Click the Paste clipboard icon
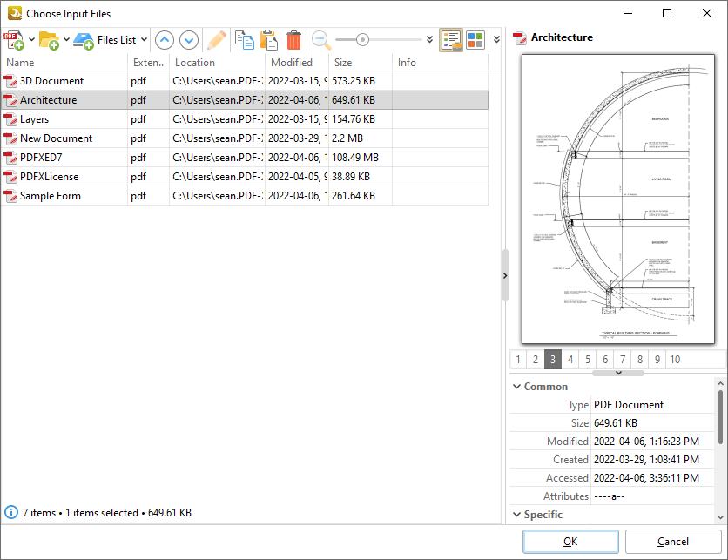Viewport: 728px width, 560px height. click(x=269, y=40)
